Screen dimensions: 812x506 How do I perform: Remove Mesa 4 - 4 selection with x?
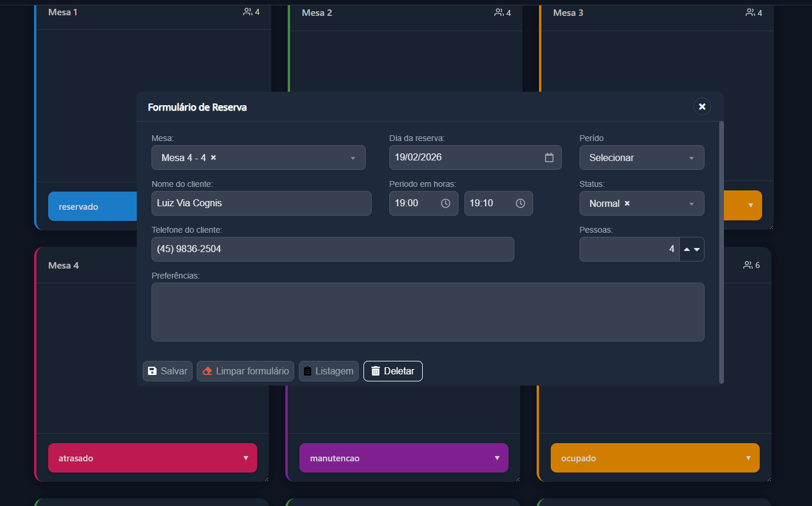pyautogui.click(x=214, y=158)
